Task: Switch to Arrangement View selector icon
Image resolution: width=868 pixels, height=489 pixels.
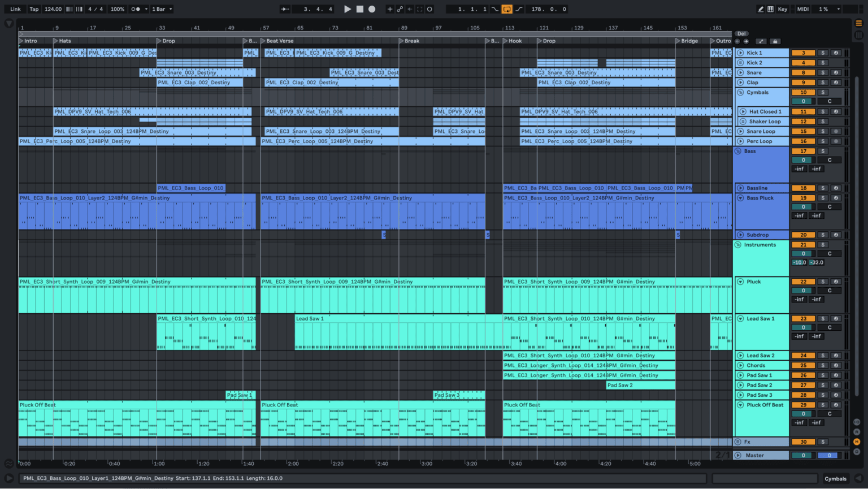Action: tap(858, 23)
